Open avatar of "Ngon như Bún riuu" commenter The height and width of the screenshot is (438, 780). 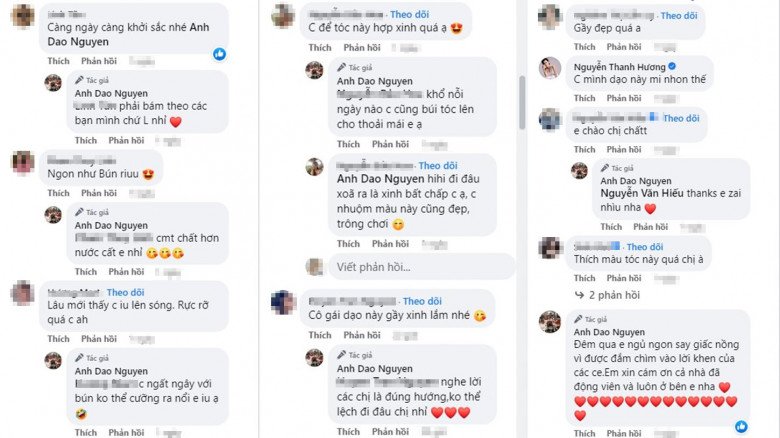(23, 162)
